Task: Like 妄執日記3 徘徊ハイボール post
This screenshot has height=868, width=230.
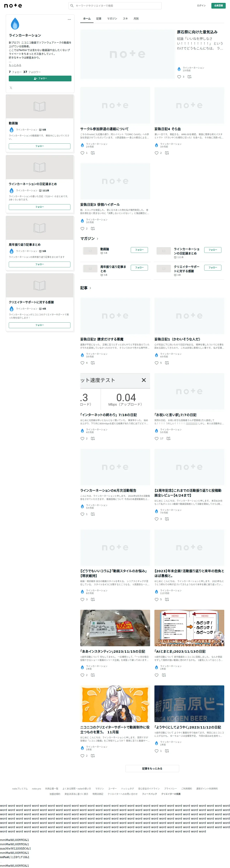Action: [x=82, y=229]
